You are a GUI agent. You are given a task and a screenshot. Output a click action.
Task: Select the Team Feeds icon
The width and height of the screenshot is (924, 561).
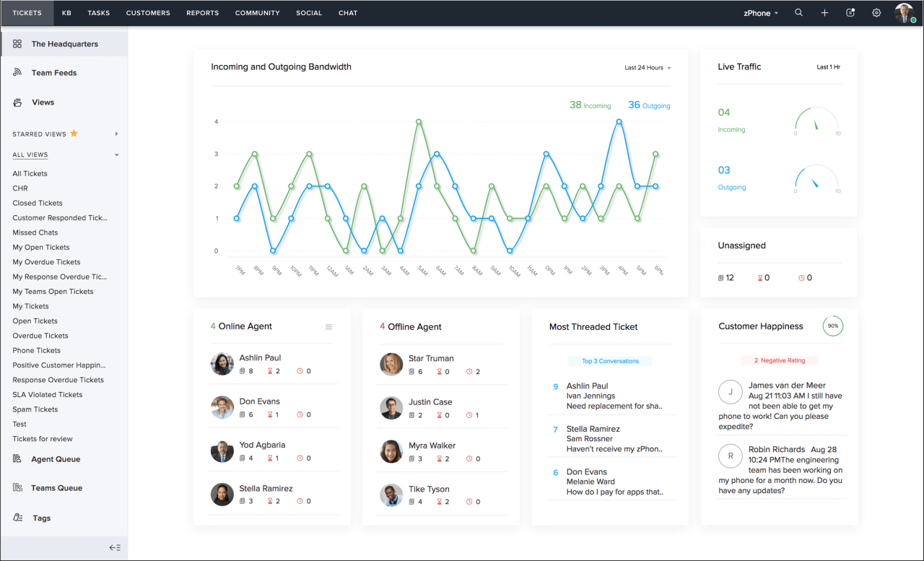coord(17,72)
